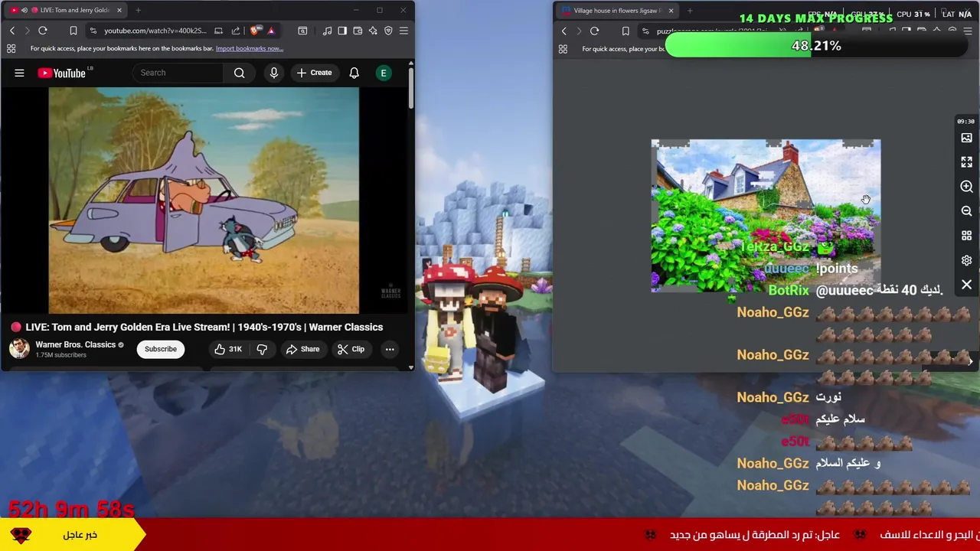Click the share icon in YouTube address bar
This screenshot has height=551, width=980.
(x=236, y=31)
